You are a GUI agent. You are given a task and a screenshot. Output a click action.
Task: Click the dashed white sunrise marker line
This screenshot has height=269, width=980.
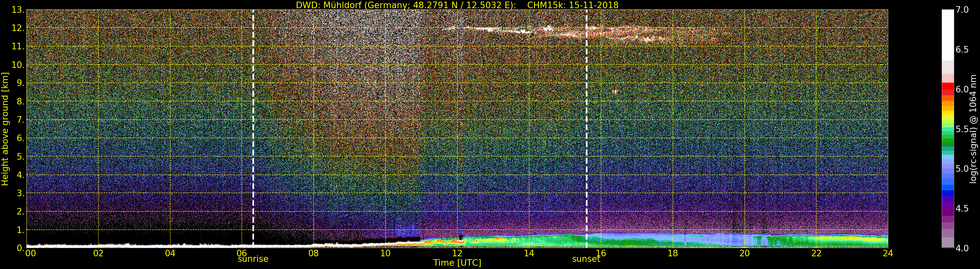point(253,129)
